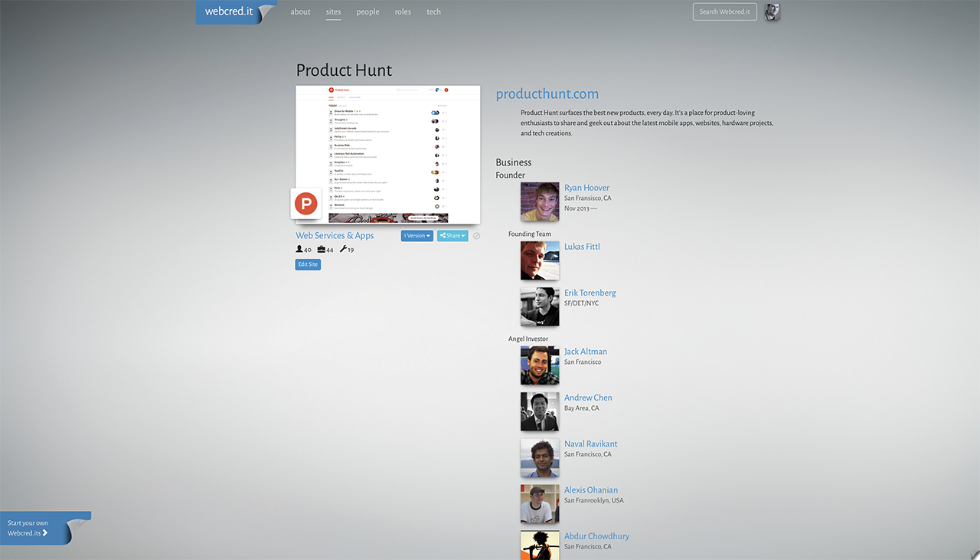This screenshot has height=560, width=980.
Task: Open the Web Services & Apps category link
Action: pyautogui.click(x=335, y=235)
